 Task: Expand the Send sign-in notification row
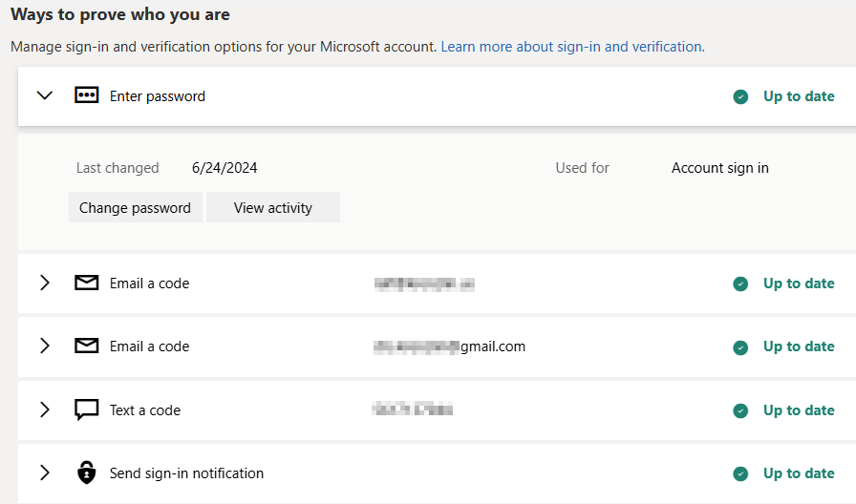coord(44,473)
